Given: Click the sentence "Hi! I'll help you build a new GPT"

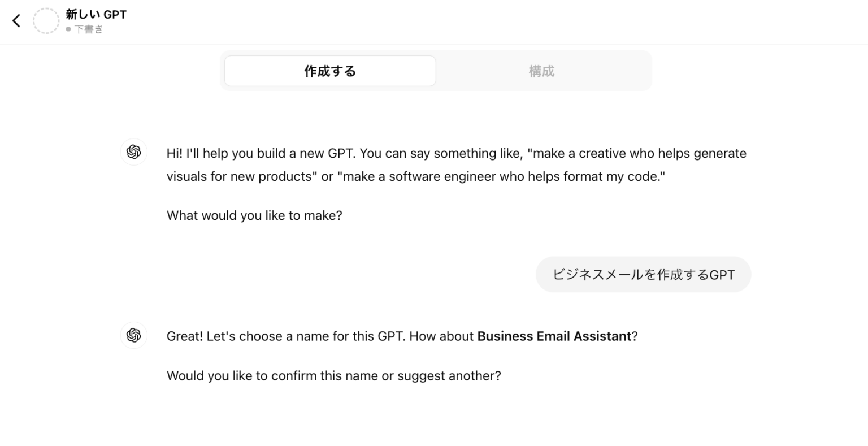Looking at the screenshot, I should tap(261, 154).
